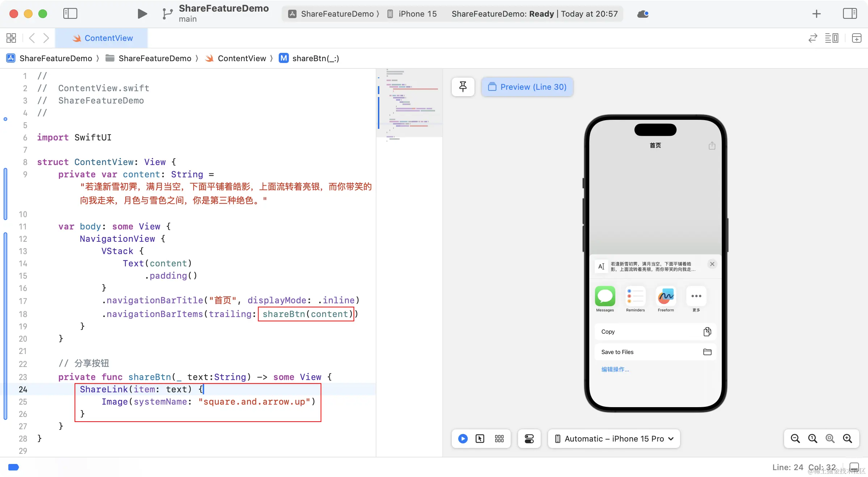Click the Run play button in toolbar
The width and height of the screenshot is (868, 477).
(142, 14)
